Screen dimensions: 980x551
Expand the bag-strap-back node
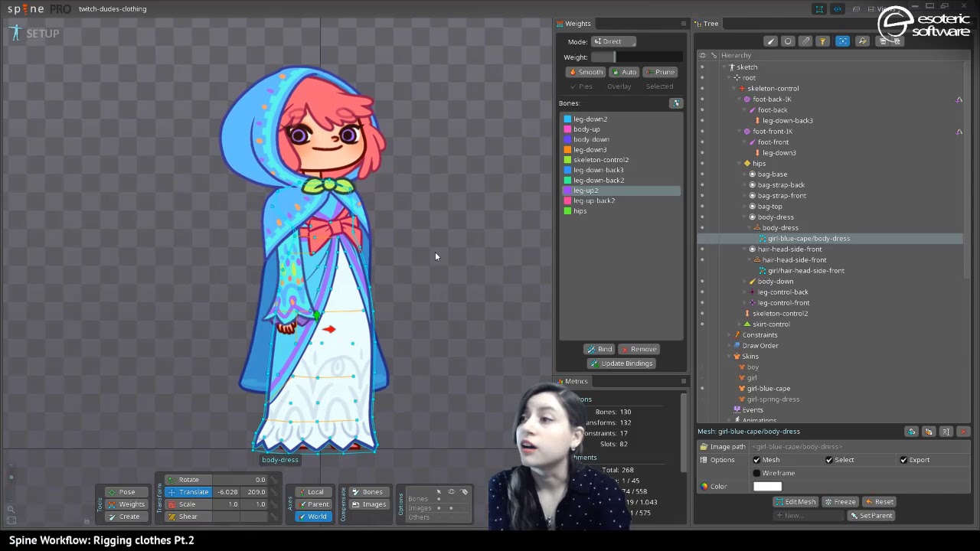click(744, 185)
